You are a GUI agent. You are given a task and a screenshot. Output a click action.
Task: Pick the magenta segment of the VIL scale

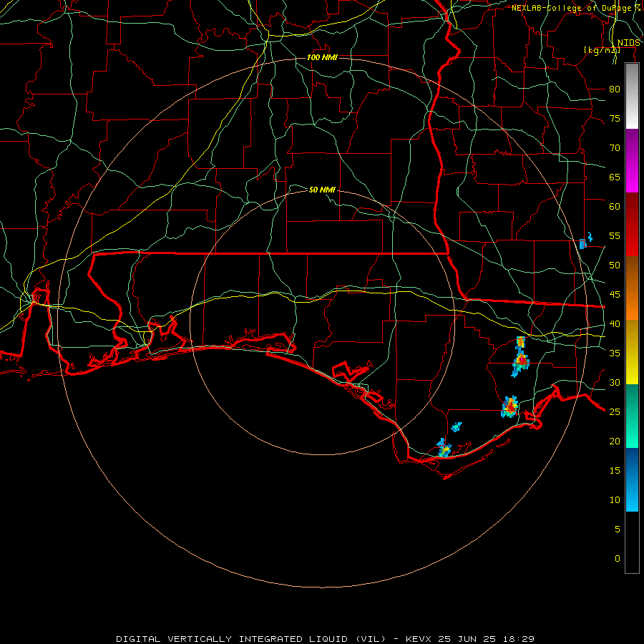[632, 160]
